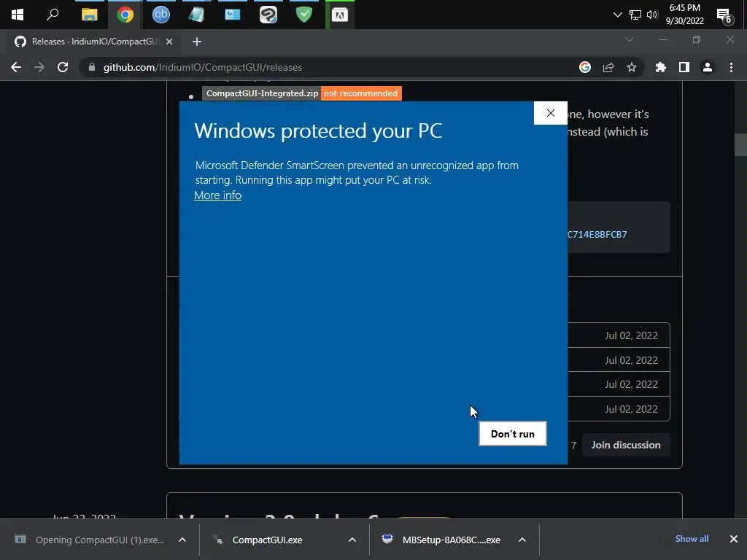Go back in Chrome
Screen dimensions: 747x560
pos(16,67)
